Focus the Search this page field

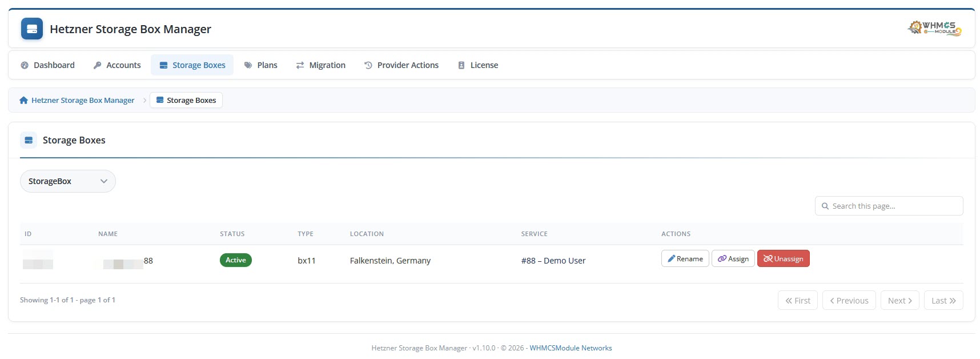point(889,206)
